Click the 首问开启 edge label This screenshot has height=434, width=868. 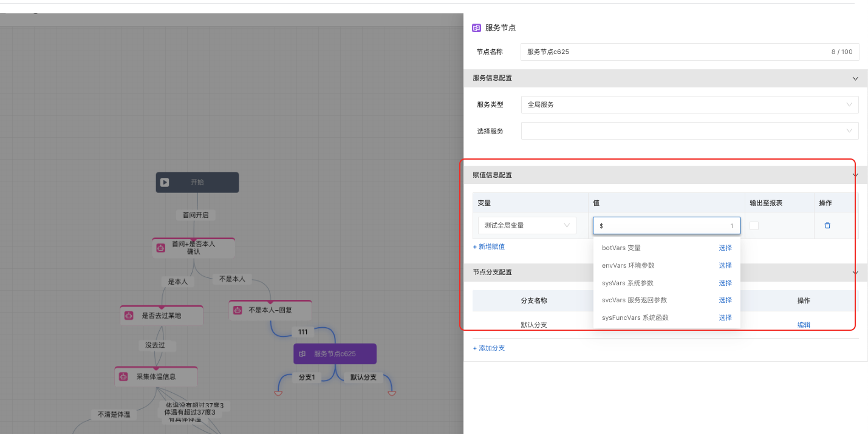tap(196, 215)
